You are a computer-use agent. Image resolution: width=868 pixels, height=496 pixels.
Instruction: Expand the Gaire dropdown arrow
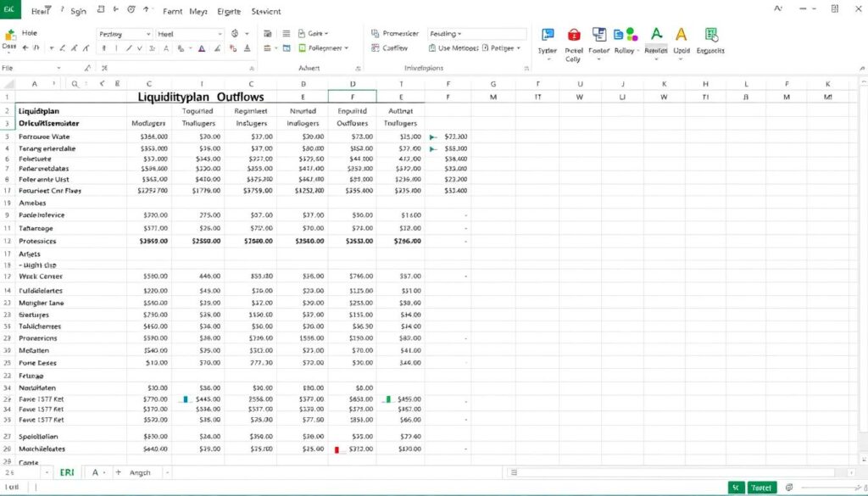pyautogui.click(x=326, y=34)
